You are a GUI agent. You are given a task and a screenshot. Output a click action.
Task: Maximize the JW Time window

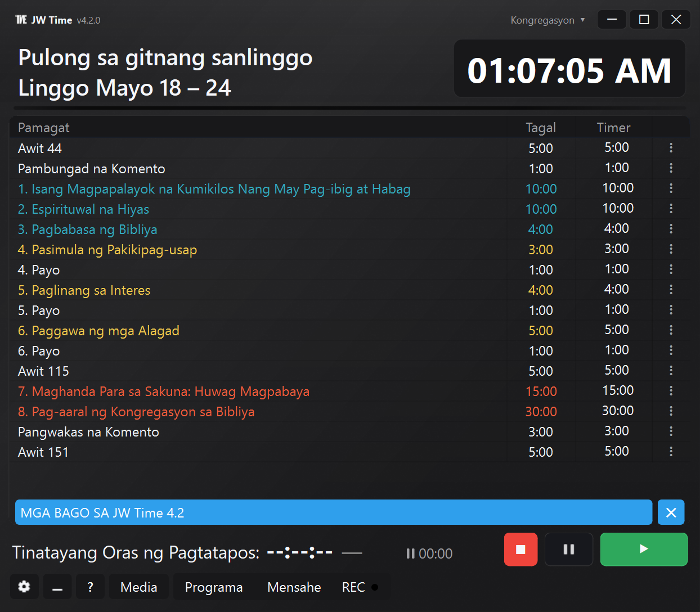tap(644, 20)
